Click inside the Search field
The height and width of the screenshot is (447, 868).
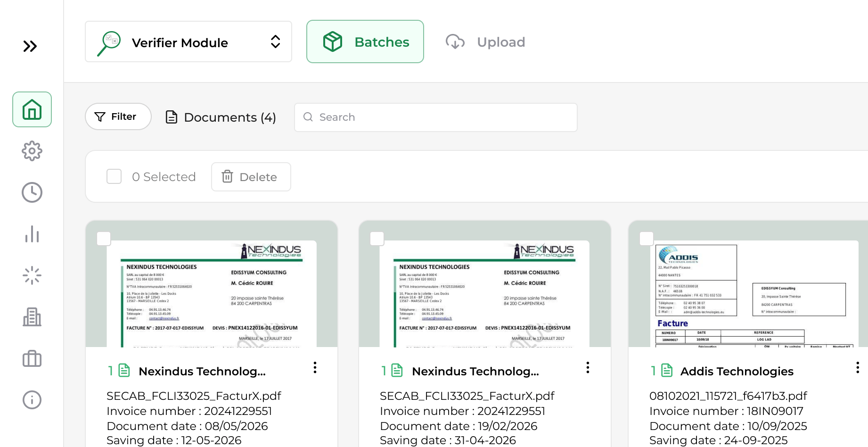tap(435, 117)
